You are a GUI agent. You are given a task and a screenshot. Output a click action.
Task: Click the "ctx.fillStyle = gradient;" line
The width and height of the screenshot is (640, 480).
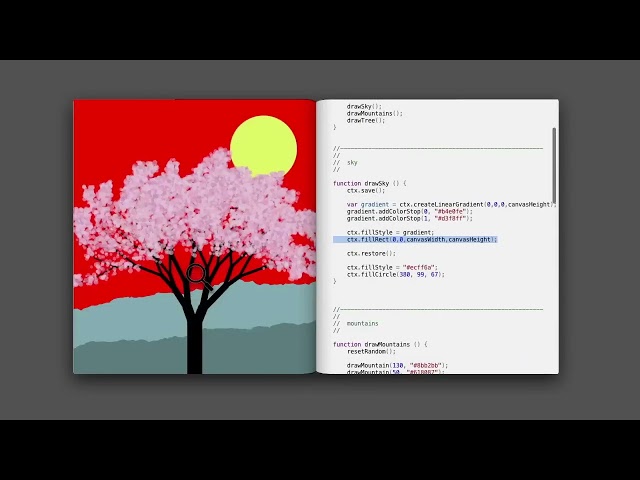(390, 232)
